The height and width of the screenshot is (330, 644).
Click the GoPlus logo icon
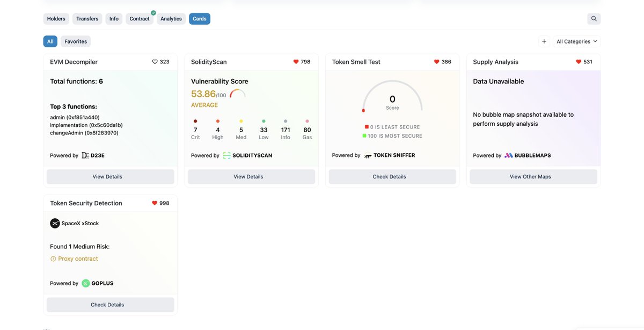(x=86, y=283)
